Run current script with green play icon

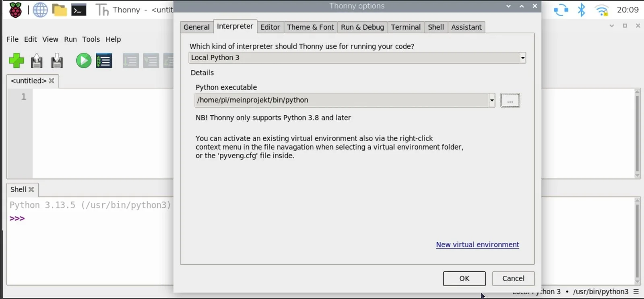click(84, 61)
